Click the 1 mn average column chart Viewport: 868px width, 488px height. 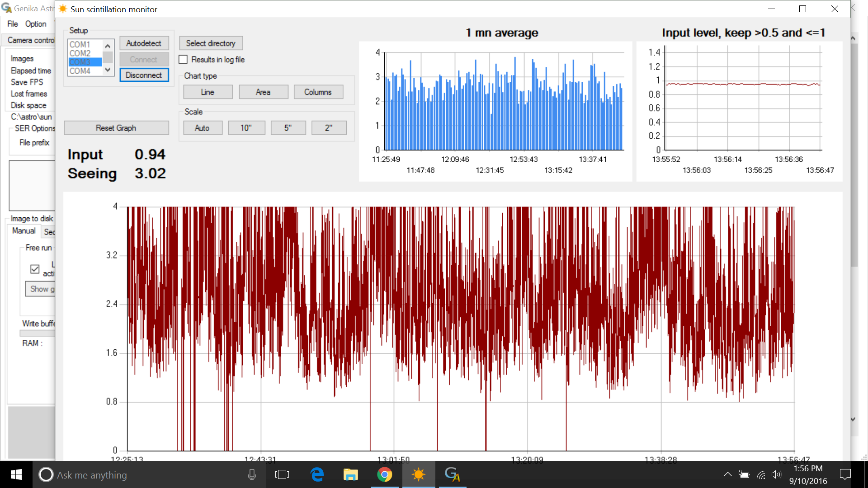tap(495, 112)
